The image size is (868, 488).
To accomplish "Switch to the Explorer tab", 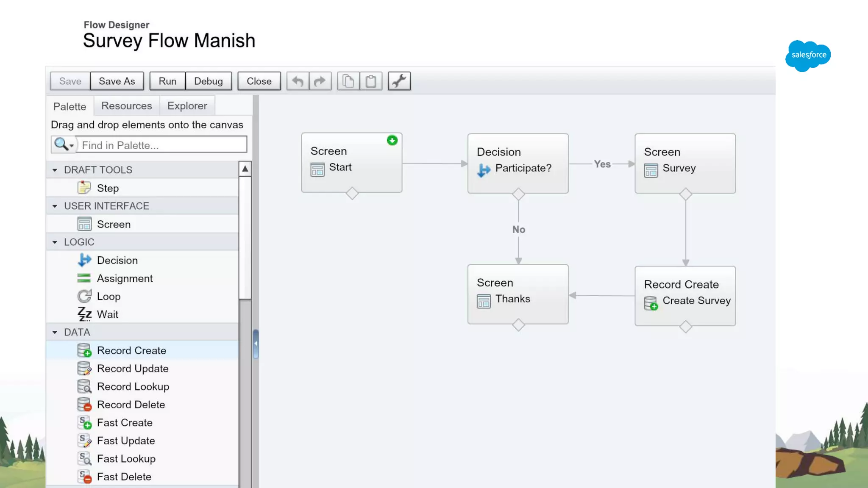I will point(187,106).
